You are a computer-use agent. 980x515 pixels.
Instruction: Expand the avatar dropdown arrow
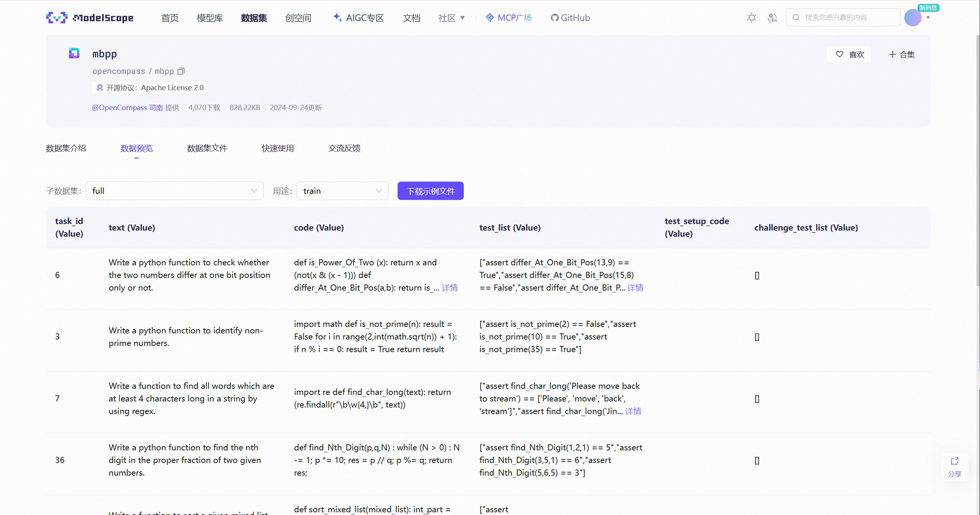click(928, 18)
